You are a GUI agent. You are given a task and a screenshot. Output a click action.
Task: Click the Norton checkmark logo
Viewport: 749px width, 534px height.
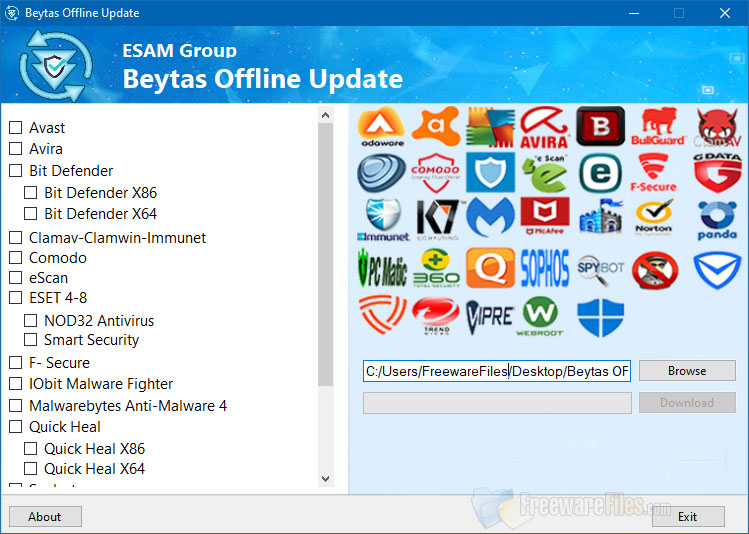[x=654, y=217]
